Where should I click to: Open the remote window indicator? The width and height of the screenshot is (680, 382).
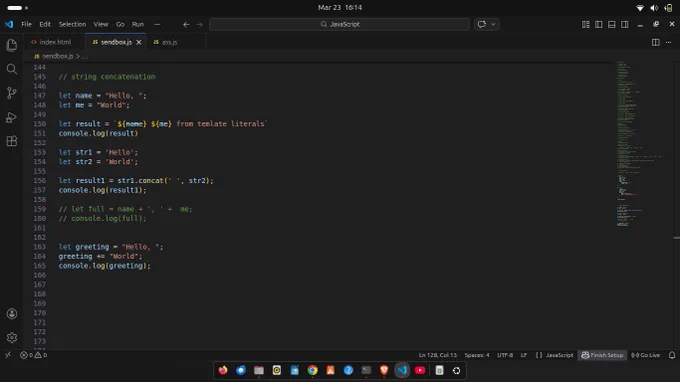[x=8, y=355]
